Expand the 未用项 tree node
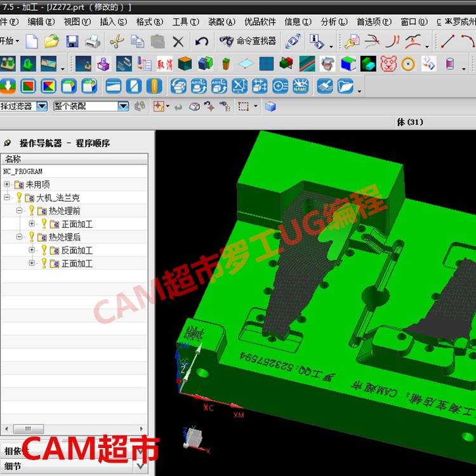This screenshot has width=476, height=476. pos(7,185)
